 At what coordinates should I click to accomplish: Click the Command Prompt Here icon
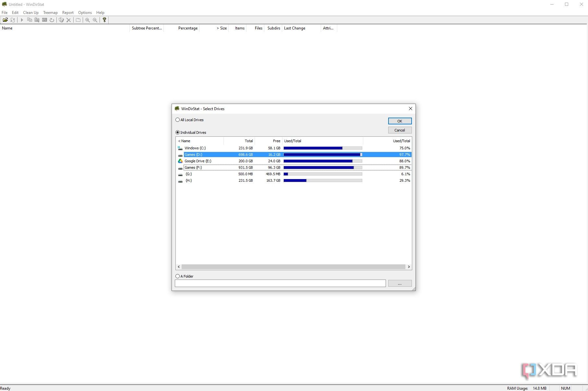44,20
